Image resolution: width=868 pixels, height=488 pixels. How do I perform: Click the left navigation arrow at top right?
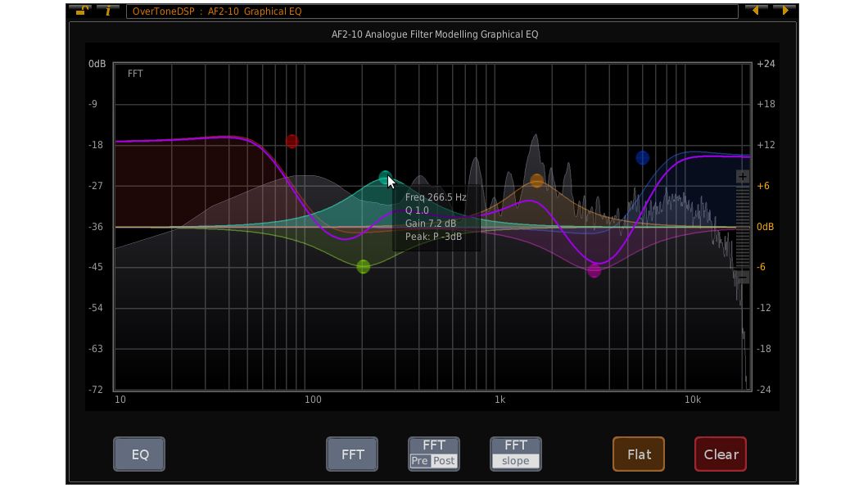[x=757, y=11]
